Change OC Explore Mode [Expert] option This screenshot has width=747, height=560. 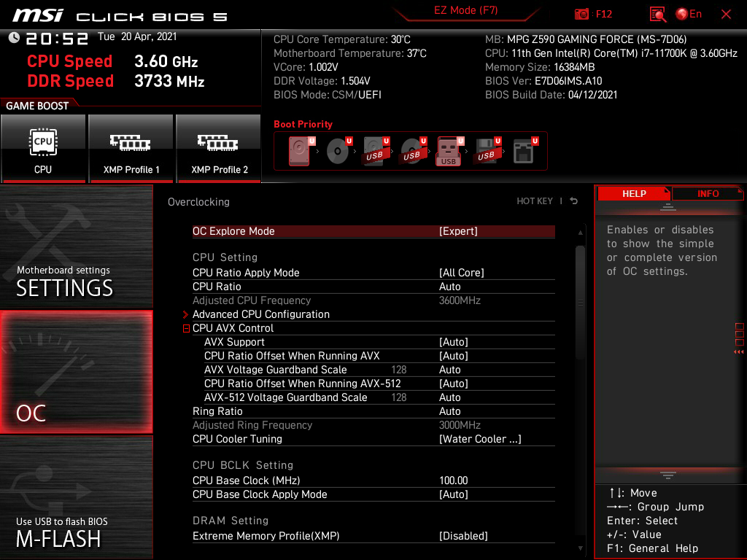(373, 231)
